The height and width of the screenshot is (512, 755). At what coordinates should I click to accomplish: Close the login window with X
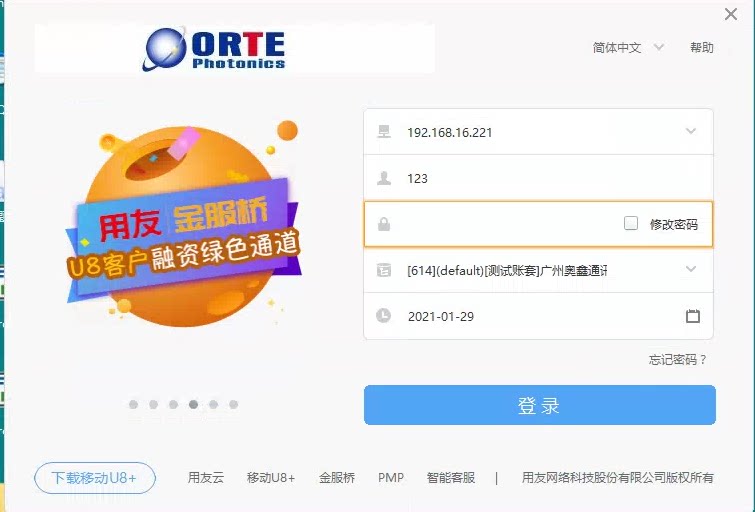(731, 14)
